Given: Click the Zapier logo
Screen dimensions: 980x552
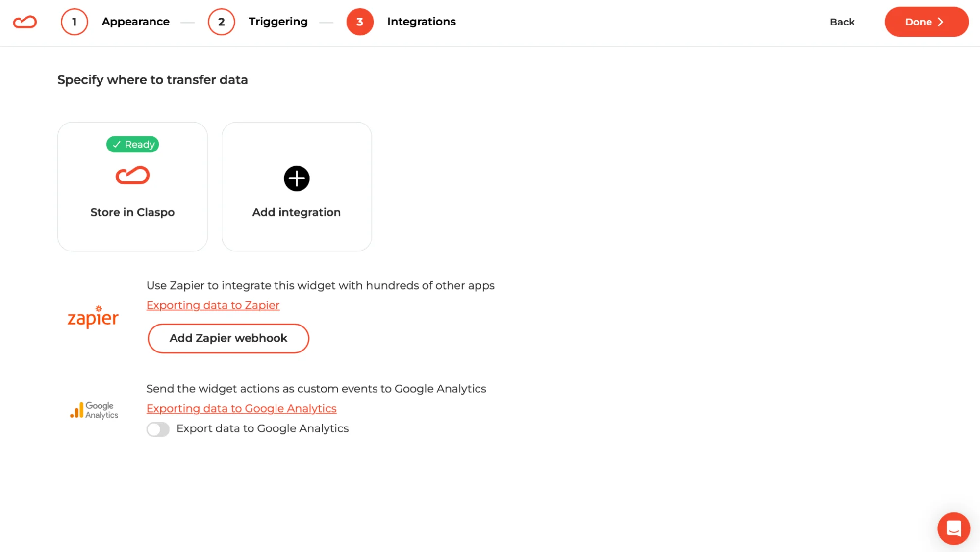Looking at the screenshot, I should (x=93, y=317).
